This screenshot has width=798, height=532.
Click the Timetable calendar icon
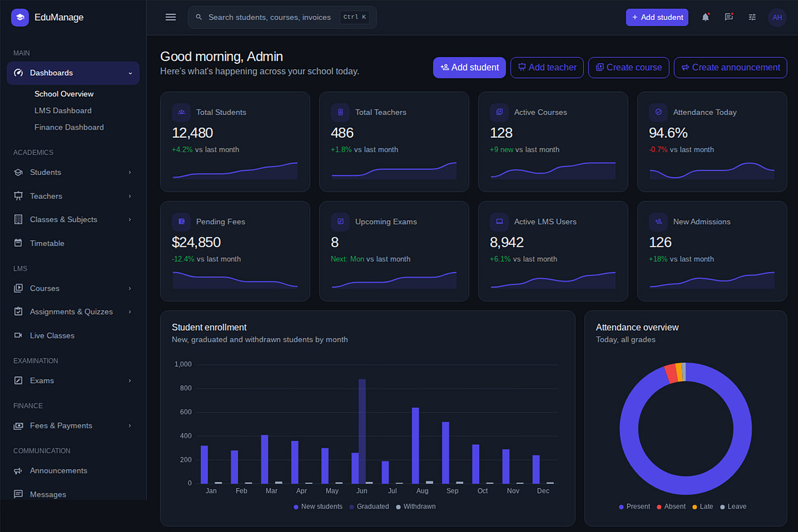tap(18, 243)
